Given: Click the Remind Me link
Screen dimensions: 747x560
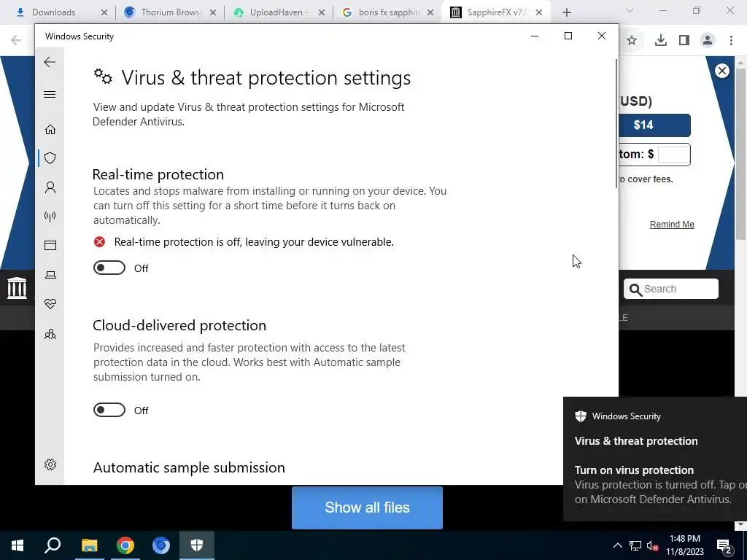Looking at the screenshot, I should coord(672,225).
